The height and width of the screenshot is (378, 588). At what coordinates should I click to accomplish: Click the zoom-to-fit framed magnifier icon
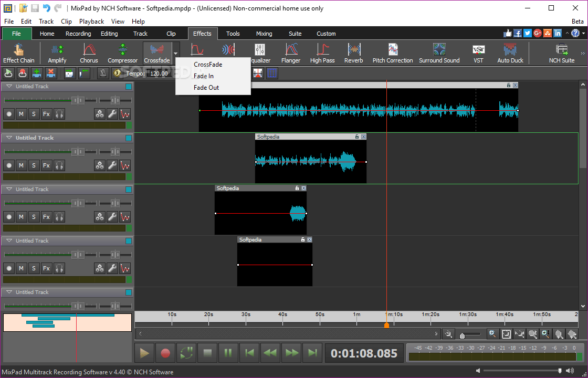pyautogui.click(x=506, y=333)
